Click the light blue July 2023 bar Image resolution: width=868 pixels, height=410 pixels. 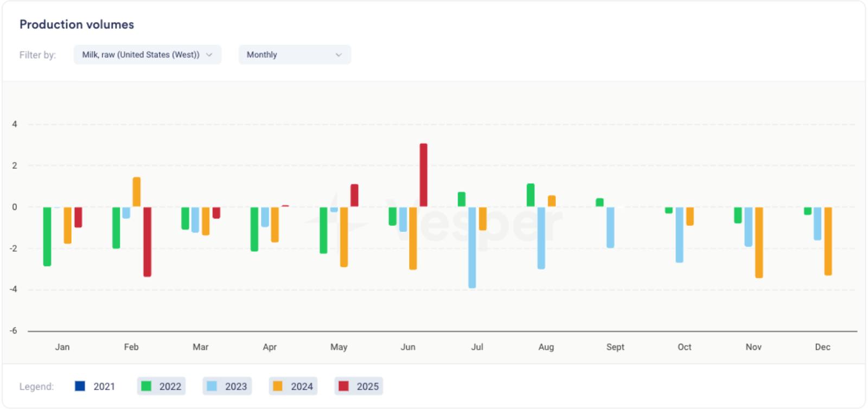(472, 247)
